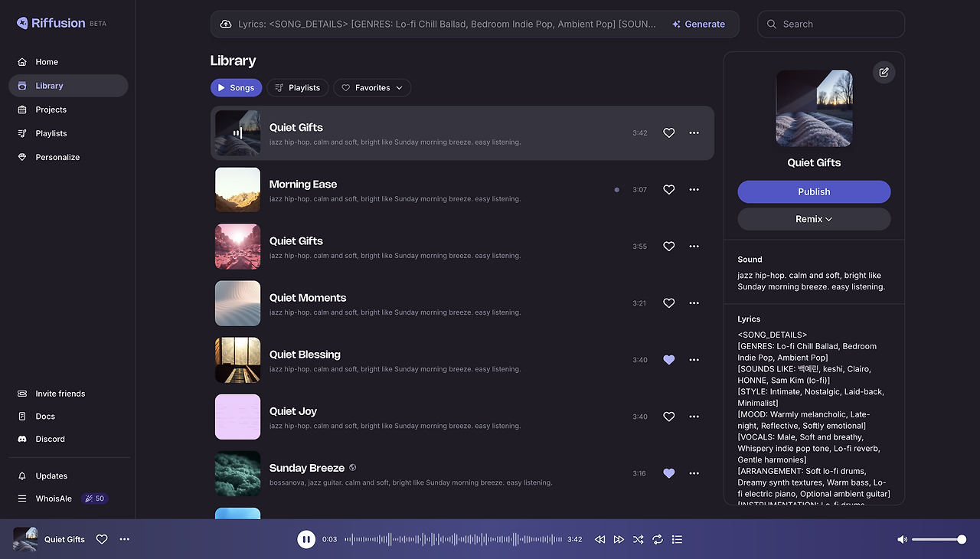980x559 pixels.
Task: Select the Quiet Blessing song title
Action: pos(305,355)
